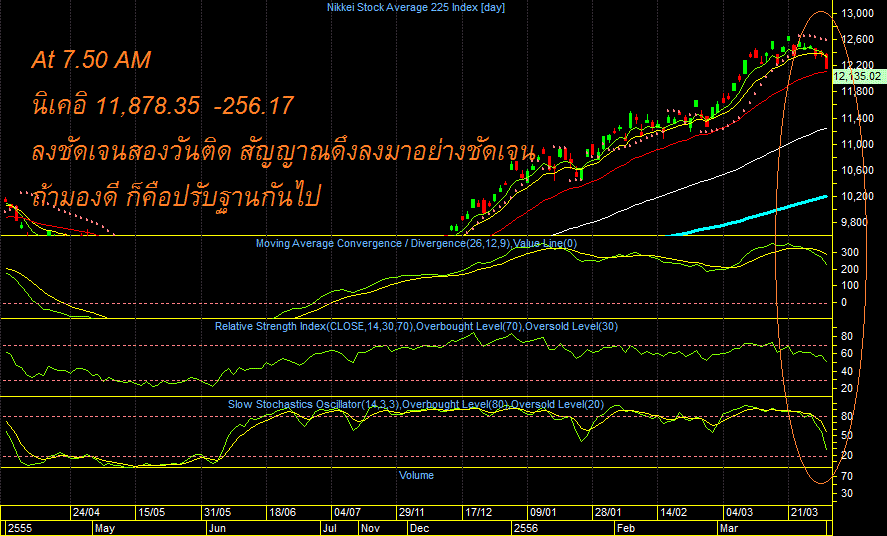Select the 04/03 date on time axis
Screen dimensions: 887x536
[739, 512]
